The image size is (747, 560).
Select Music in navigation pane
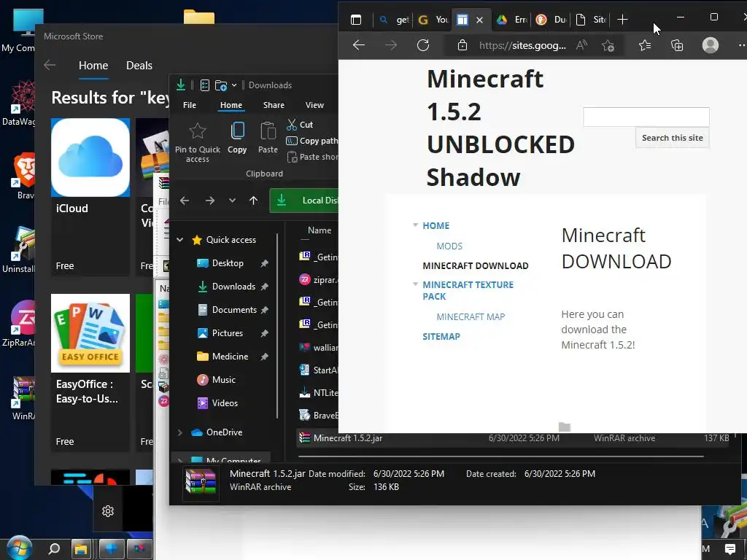[x=223, y=379]
